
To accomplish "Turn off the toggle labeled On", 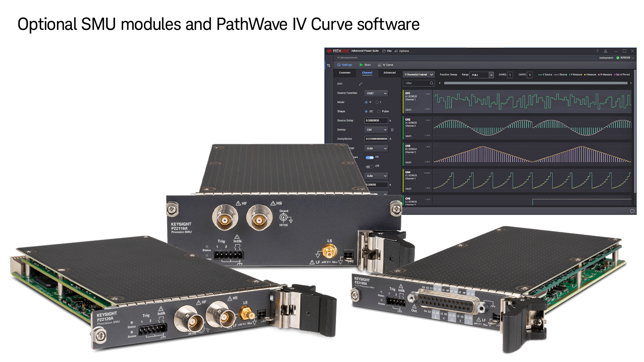I will (x=370, y=157).
